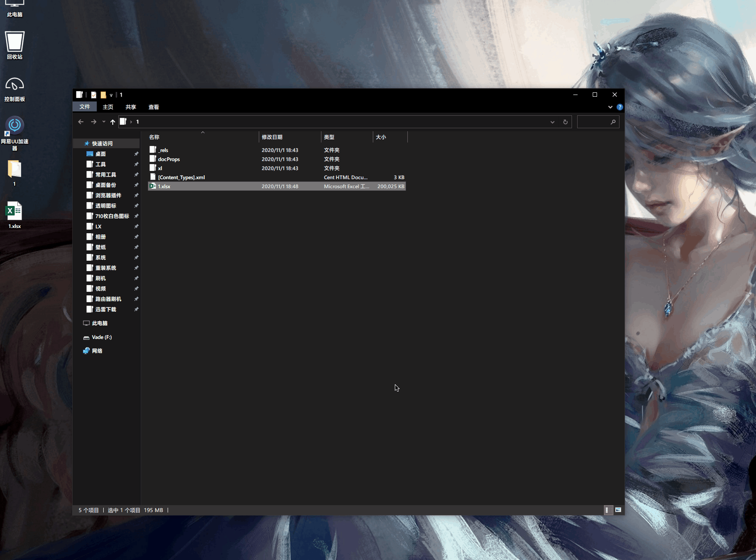The image size is (756, 560).
Task: Open 壁纸 in quick access
Action: click(x=100, y=247)
